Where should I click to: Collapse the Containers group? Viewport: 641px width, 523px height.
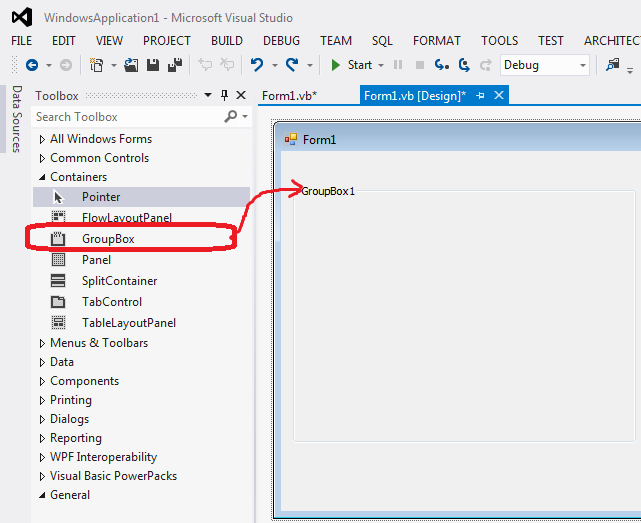click(42, 177)
